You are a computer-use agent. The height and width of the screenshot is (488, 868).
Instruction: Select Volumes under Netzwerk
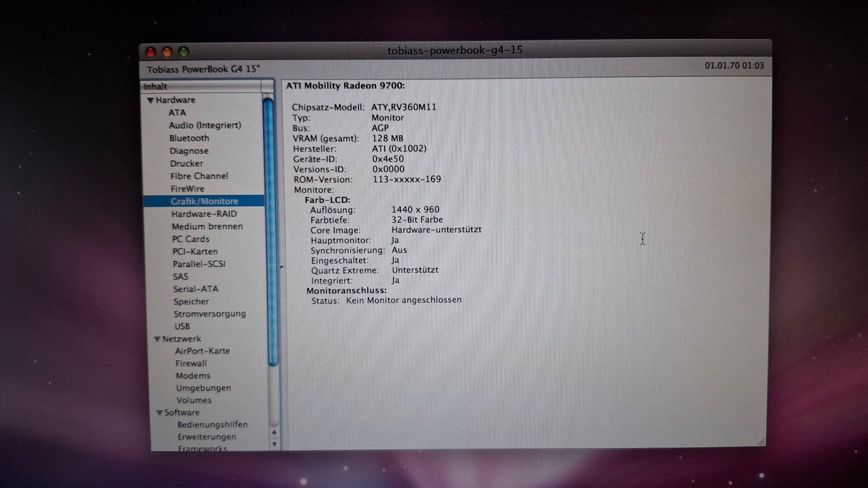[x=194, y=400]
